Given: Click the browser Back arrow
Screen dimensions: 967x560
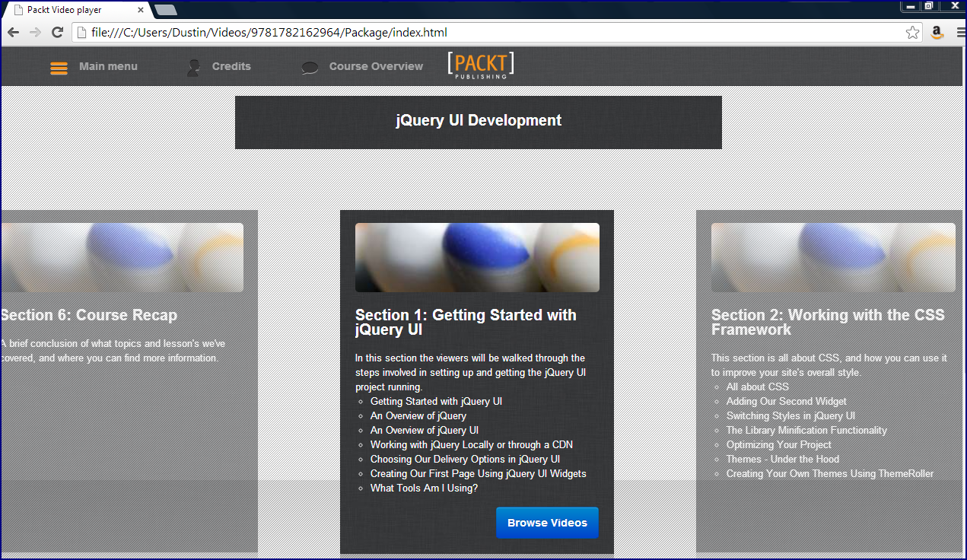Looking at the screenshot, I should click(x=13, y=32).
